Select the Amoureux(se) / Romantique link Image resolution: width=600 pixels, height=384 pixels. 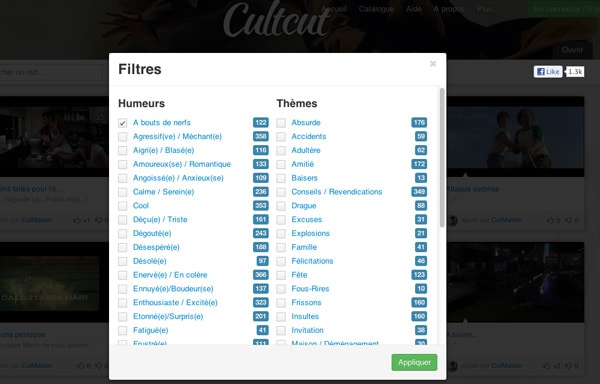click(182, 164)
